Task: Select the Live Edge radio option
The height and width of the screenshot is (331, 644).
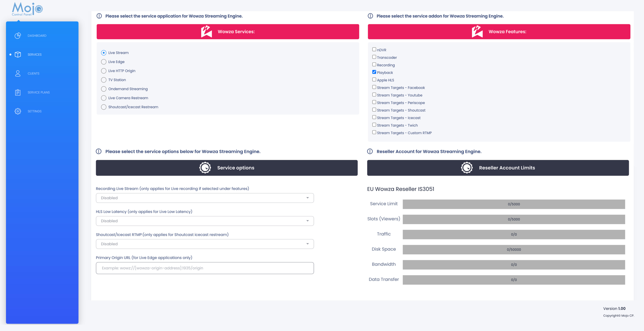Action: (104, 62)
